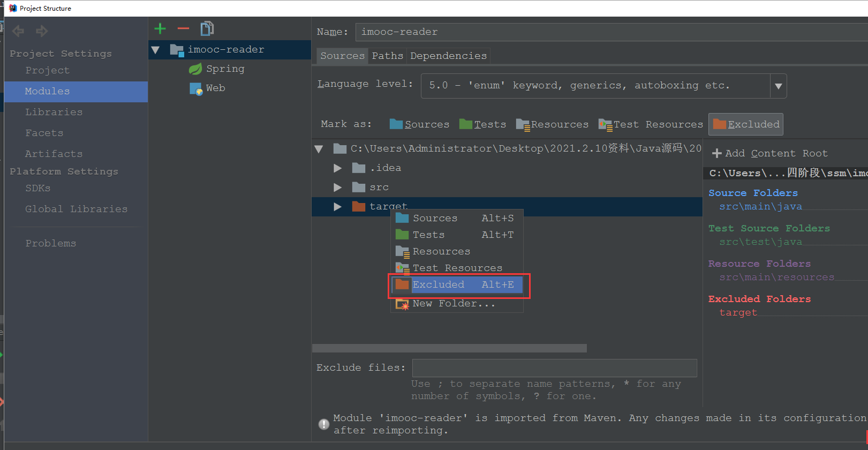Choose Excluded Alt+E in context menu
Image resolution: width=868 pixels, height=450 pixels.
point(457,284)
